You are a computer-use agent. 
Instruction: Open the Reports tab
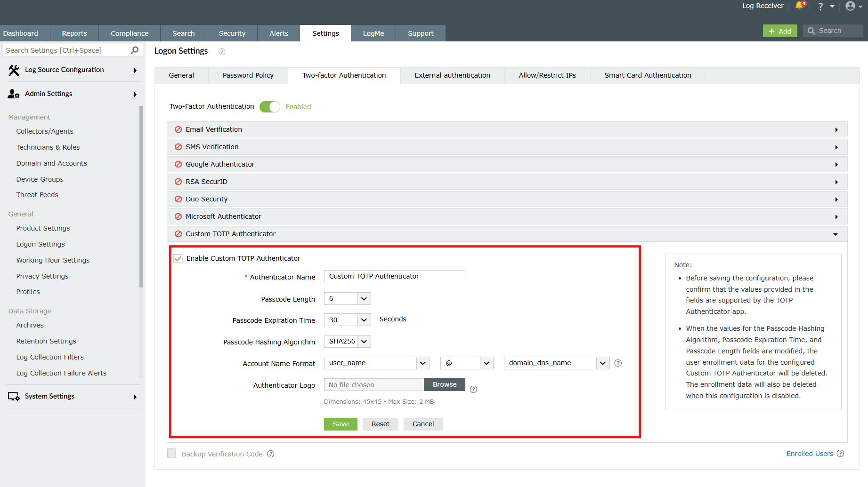pos(74,33)
